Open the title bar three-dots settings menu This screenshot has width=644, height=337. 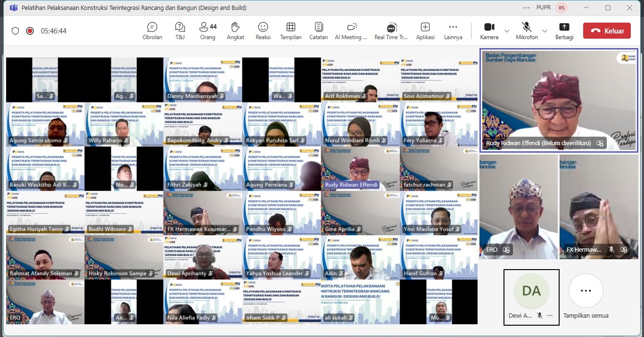pos(526,8)
